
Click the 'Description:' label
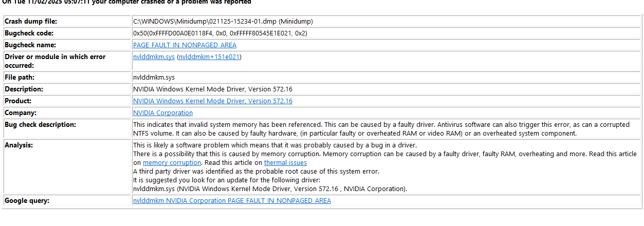pos(24,89)
